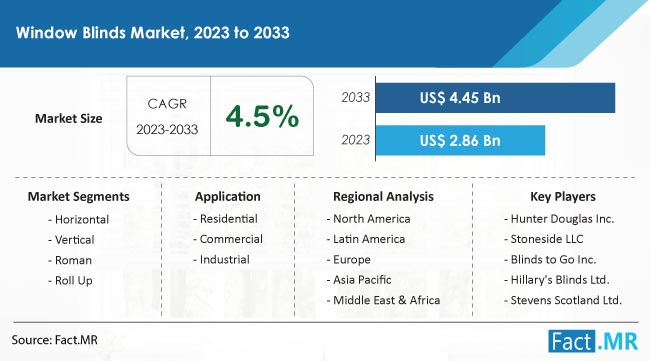Click the 'Application' heading
The height and width of the screenshot is (361, 650).
click(228, 196)
